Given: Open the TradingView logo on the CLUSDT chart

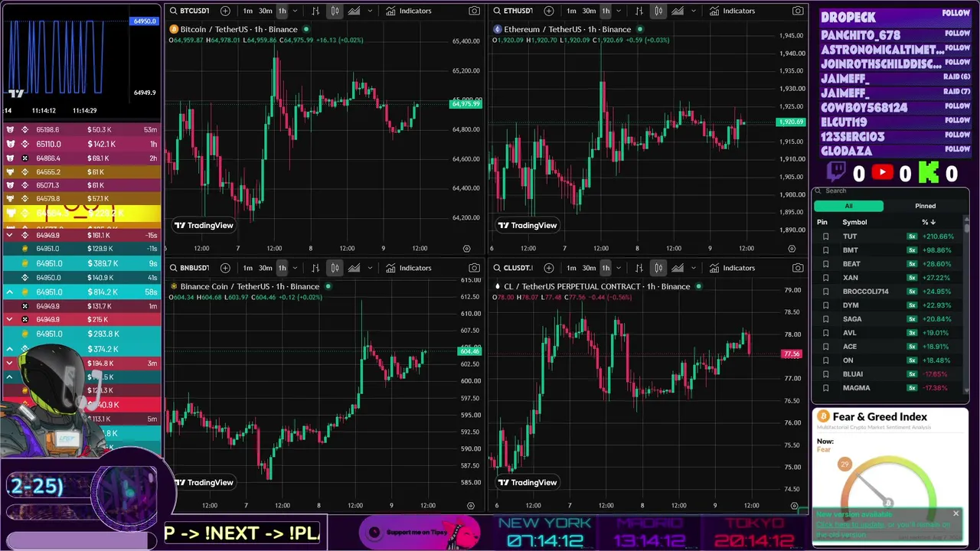Looking at the screenshot, I should (527, 482).
